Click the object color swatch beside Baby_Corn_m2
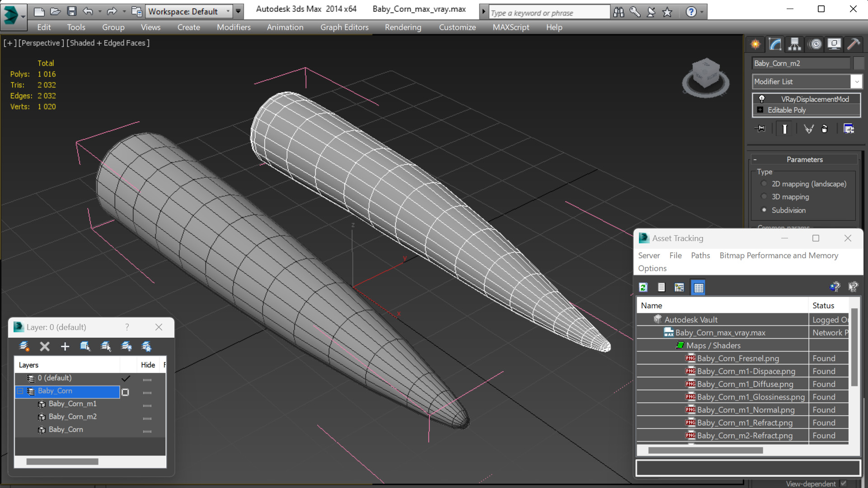This screenshot has height=488, width=868. click(859, 63)
